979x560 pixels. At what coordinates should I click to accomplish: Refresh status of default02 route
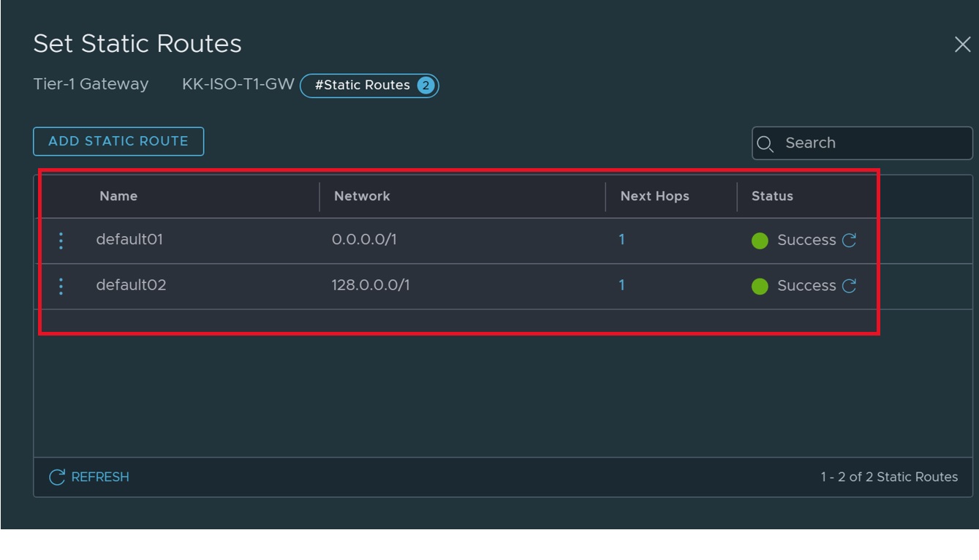(849, 286)
